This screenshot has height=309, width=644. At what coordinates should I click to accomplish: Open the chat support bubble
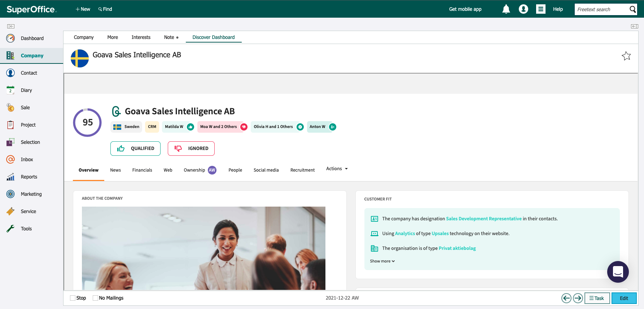pos(618,272)
